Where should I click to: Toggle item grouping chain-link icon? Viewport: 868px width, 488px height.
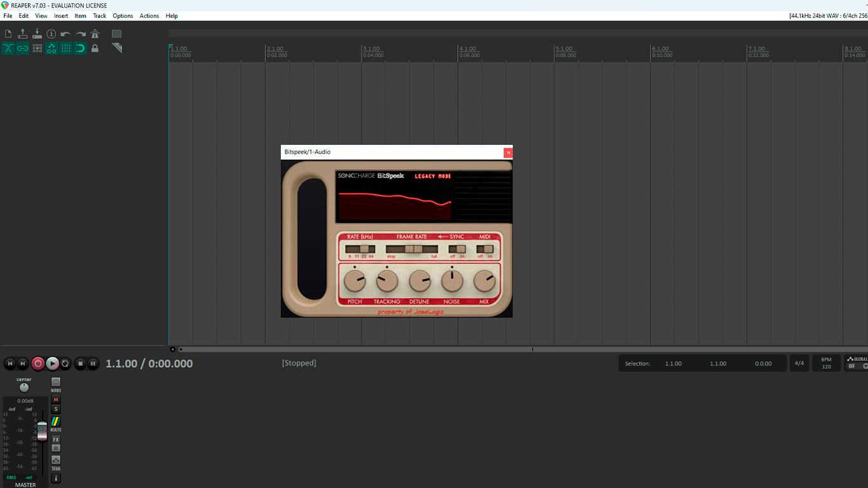pos(23,48)
